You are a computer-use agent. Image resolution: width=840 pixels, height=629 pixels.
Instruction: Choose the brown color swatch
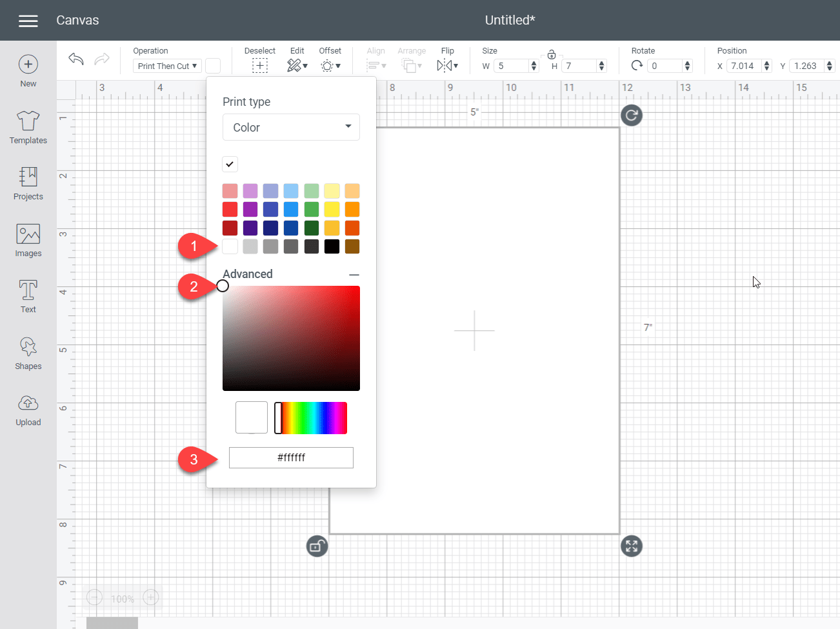coord(352,246)
